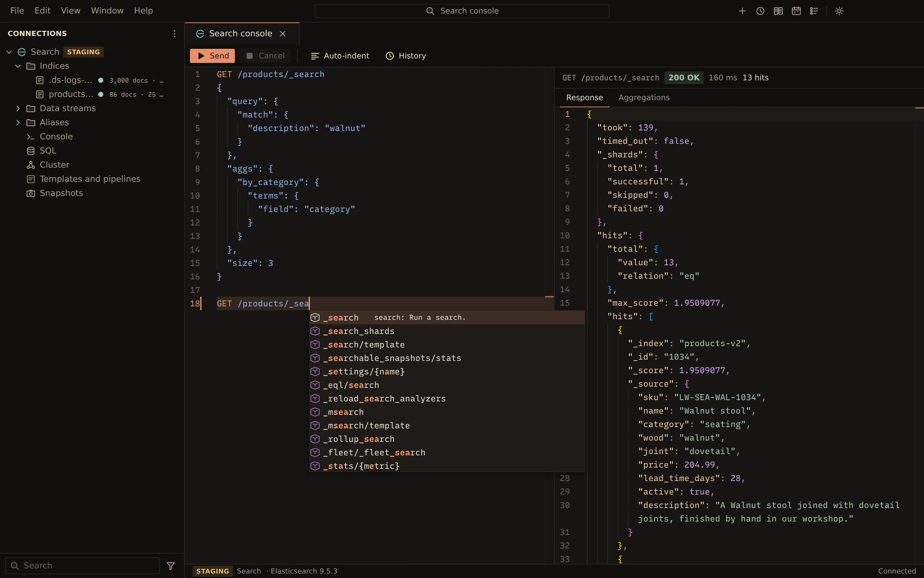Viewport: 924px width, 578px height.
Task: Choose _eql/search autocomplete suggestion
Action: [447, 385]
